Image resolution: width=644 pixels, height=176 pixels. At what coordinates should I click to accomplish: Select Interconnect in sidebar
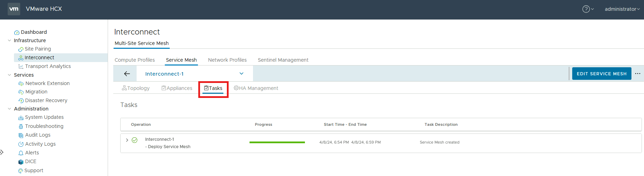point(39,58)
